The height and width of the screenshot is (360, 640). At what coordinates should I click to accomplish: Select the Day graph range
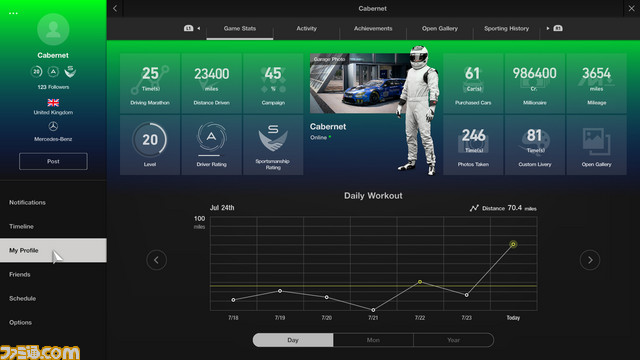click(293, 340)
